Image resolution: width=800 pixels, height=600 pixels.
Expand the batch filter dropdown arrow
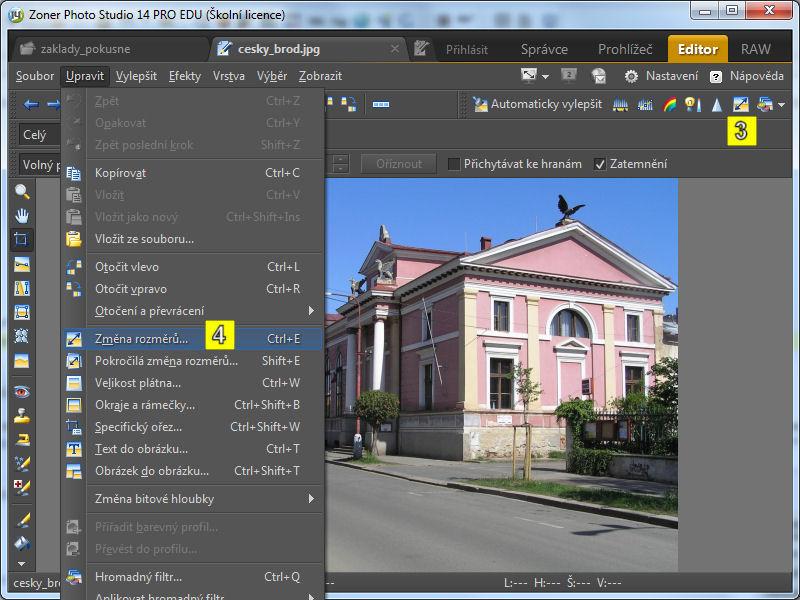click(x=782, y=105)
